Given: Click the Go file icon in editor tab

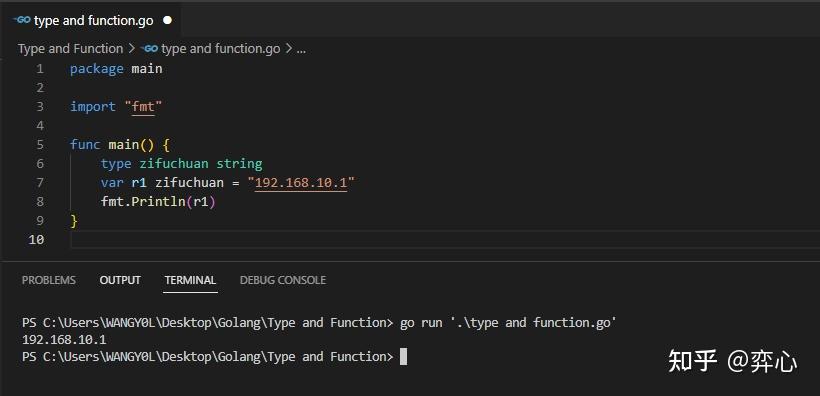Looking at the screenshot, I should coord(21,20).
